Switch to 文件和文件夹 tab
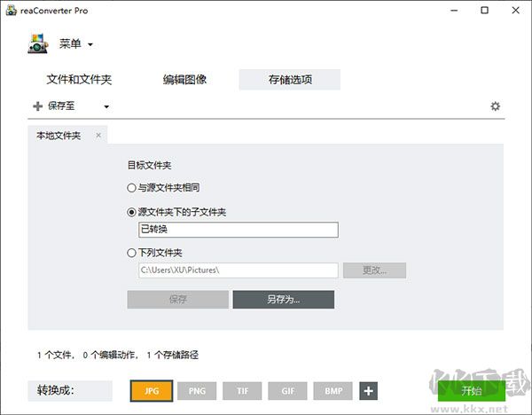532x415 pixels. point(79,80)
